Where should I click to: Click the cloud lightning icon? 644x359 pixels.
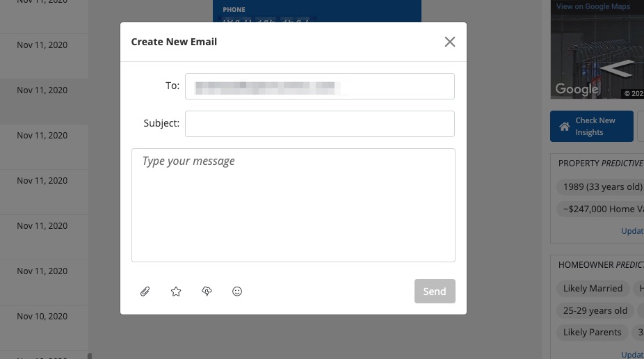coord(207,292)
